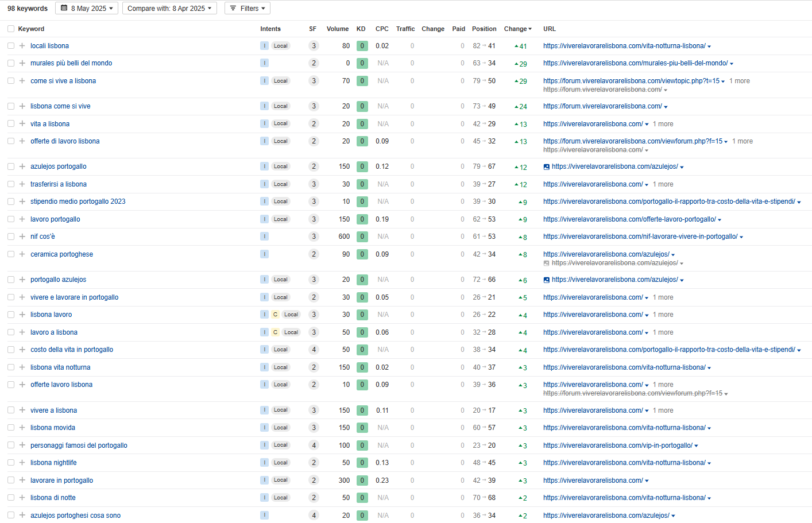Sort by the Position column header
The width and height of the screenshot is (812, 523).
click(x=484, y=29)
